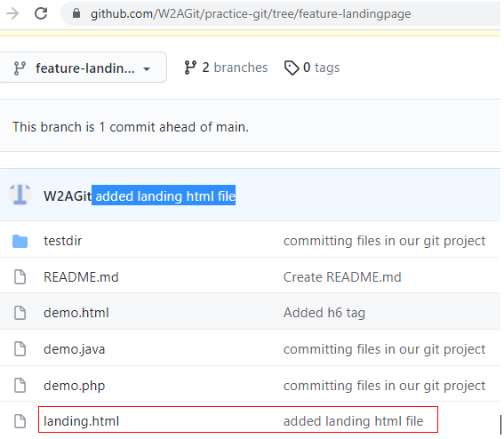Reload the page with the refresh icon

pyautogui.click(x=41, y=13)
